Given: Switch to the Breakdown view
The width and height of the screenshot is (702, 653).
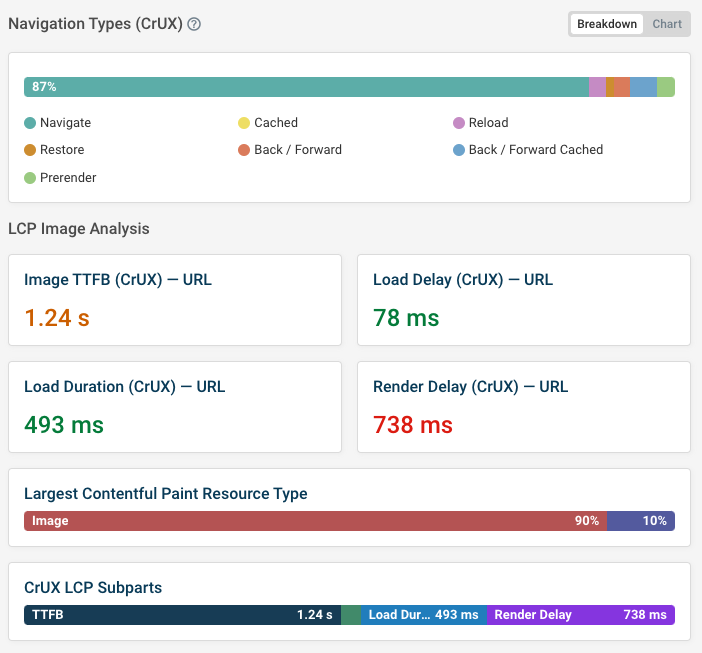Looking at the screenshot, I should click(607, 24).
